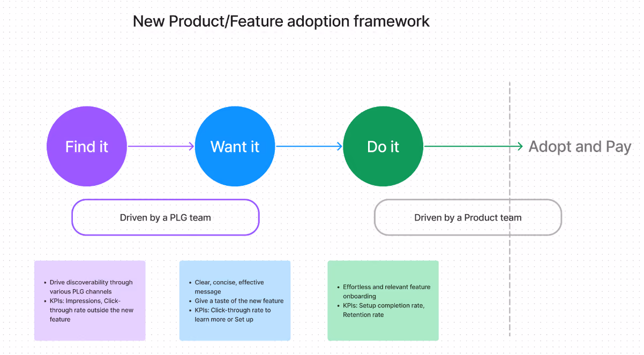Click the green note about effortless feature onboarding

tap(383, 300)
